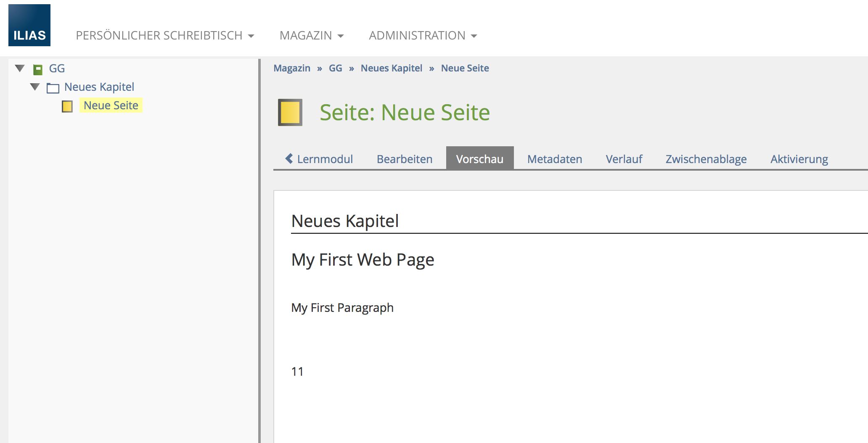Click the ILIAS logo
The height and width of the screenshot is (443, 868).
(x=29, y=25)
